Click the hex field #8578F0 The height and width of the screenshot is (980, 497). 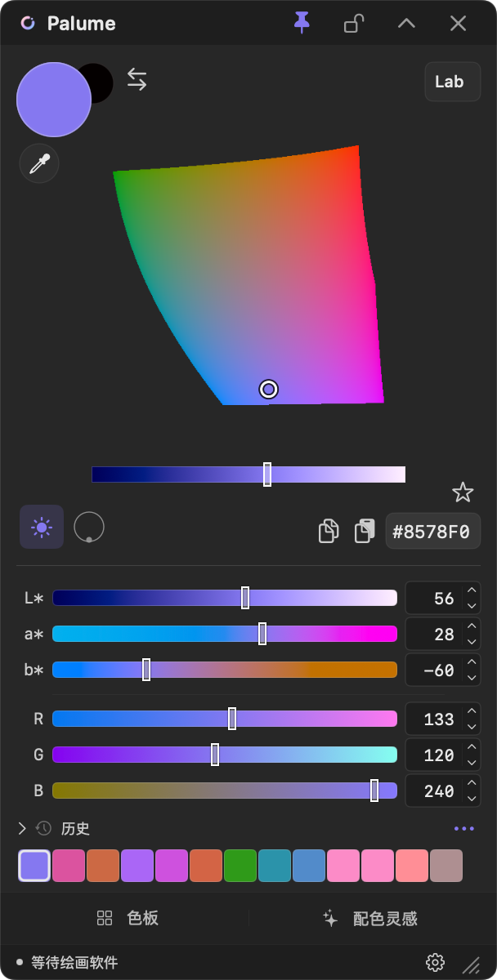pyautogui.click(x=433, y=532)
